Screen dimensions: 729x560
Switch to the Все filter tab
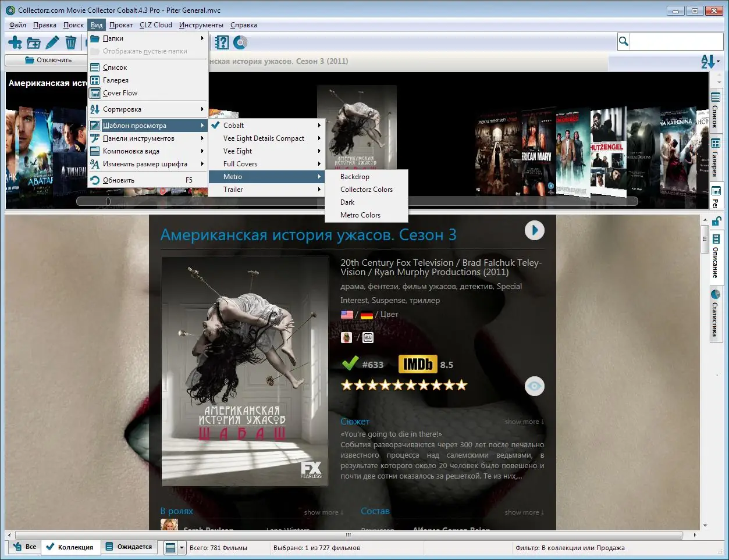click(x=24, y=547)
